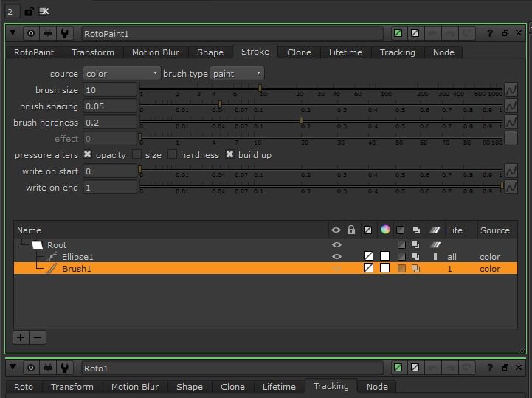This screenshot has height=398, width=532.
Task: Collapse the Root tree node
Action: pos(21,244)
